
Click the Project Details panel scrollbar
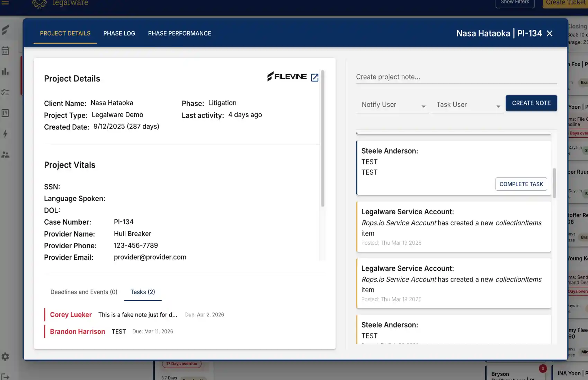[x=322, y=139]
